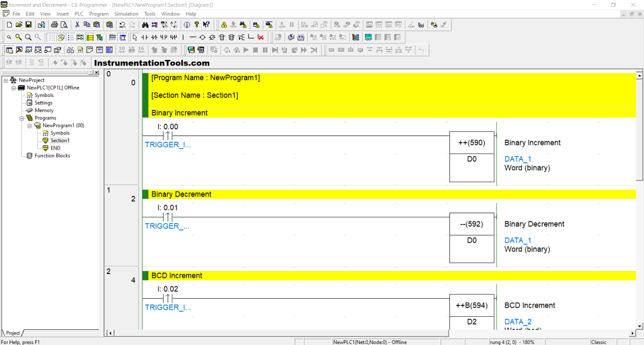Click the red X delete line icon

pyautogui.click(x=261, y=37)
